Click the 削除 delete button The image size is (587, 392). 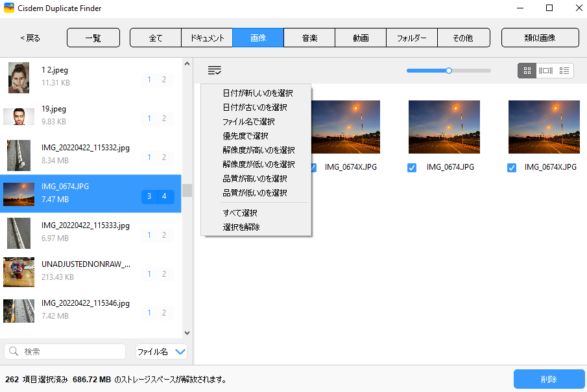[x=549, y=379]
